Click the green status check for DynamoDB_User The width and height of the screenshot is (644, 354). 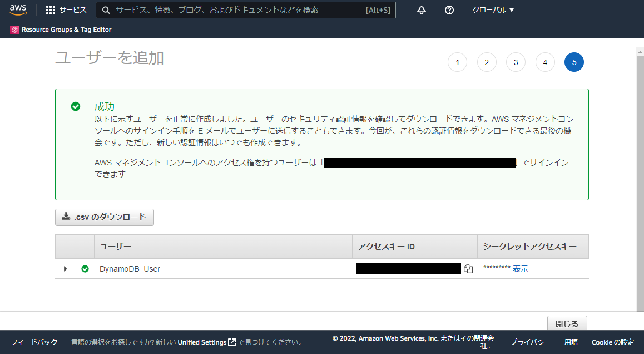click(x=85, y=269)
